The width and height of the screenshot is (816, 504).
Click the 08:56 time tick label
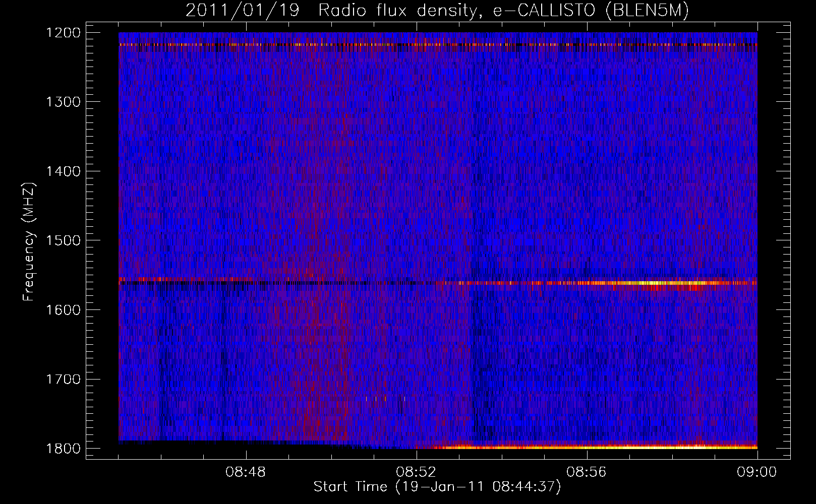[587, 472]
